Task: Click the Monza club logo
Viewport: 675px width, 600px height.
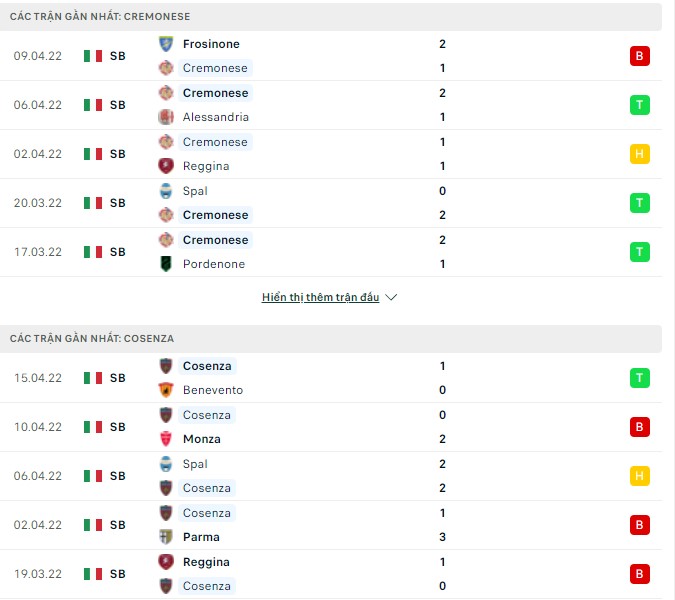Action: click(166, 439)
